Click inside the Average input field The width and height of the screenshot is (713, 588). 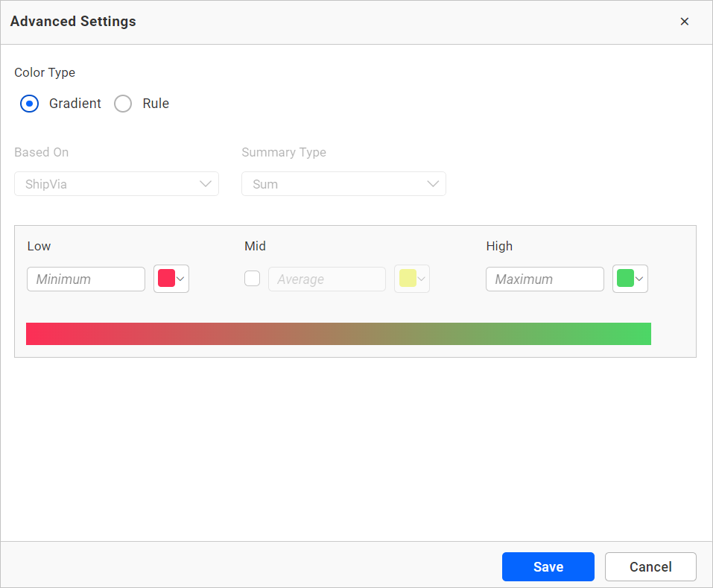pos(326,279)
